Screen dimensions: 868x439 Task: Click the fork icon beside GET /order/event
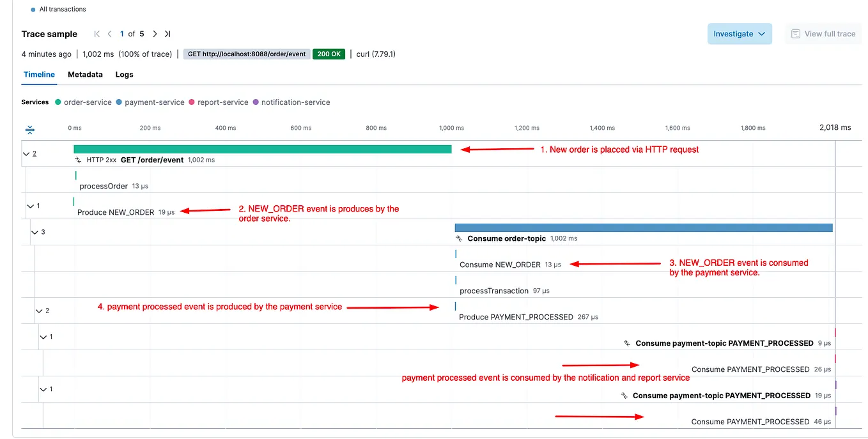point(77,160)
